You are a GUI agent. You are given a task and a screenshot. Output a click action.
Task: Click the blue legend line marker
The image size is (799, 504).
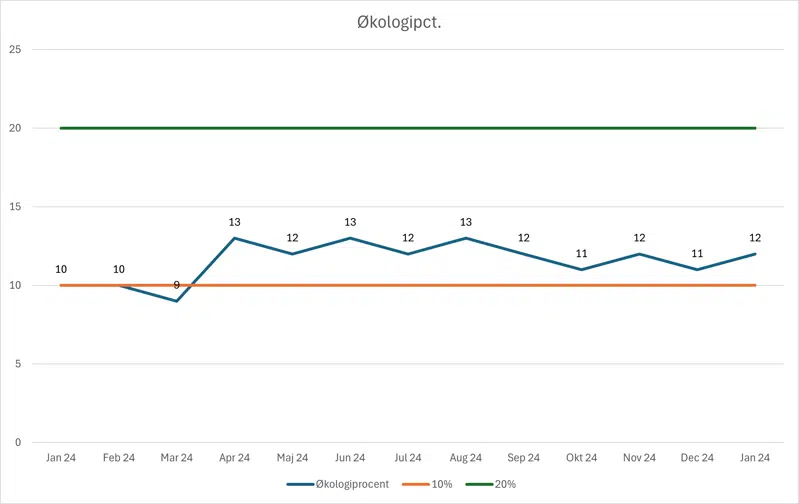(299, 484)
